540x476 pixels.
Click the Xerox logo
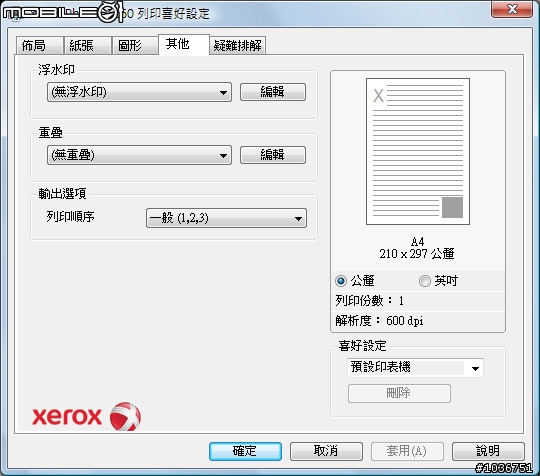pos(86,416)
